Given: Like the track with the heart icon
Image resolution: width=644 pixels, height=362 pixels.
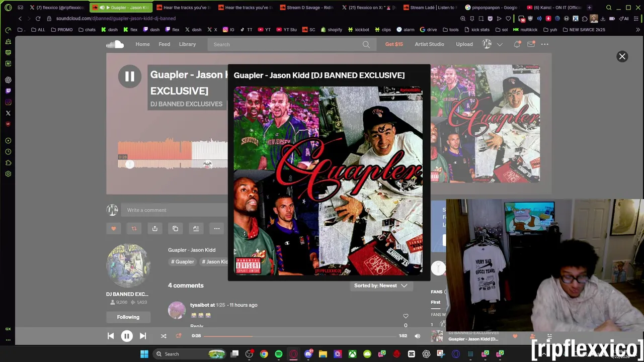Looking at the screenshot, I should [113, 229].
